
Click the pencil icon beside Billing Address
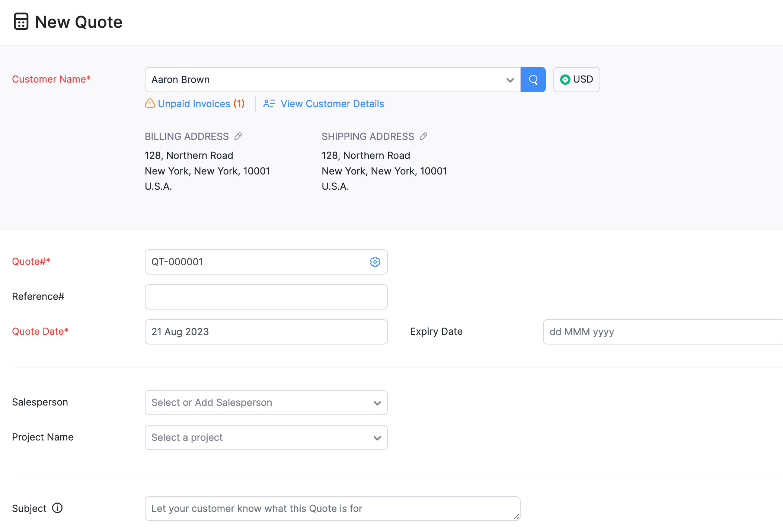pos(238,137)
